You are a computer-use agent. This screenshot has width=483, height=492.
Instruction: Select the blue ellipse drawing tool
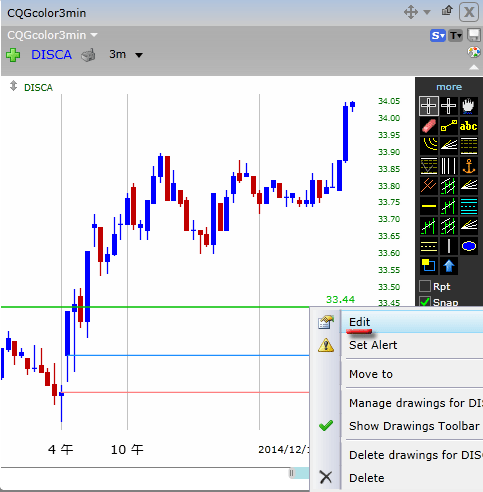pos(469,246)
